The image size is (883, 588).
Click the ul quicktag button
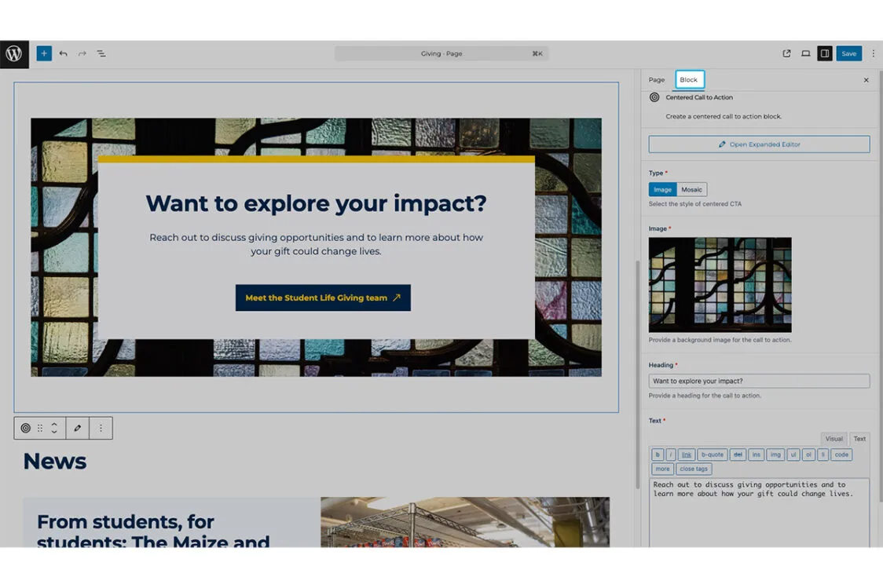[793, 455]
